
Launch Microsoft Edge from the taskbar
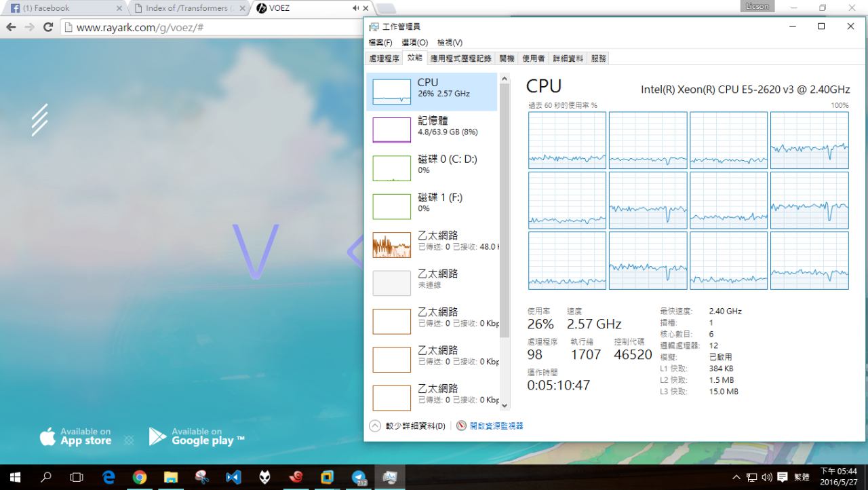click(x=108, y=477)
